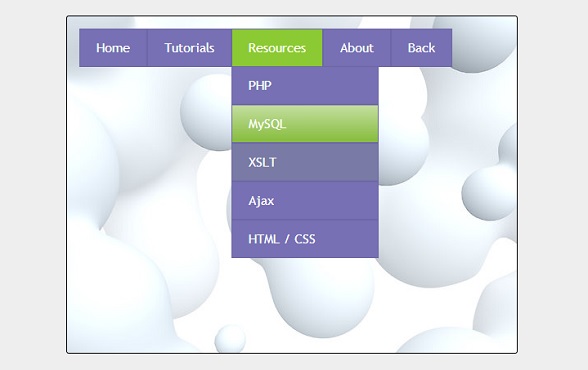
Task: Click the green gradient MySQL item
Action: (x=305, y=124)
